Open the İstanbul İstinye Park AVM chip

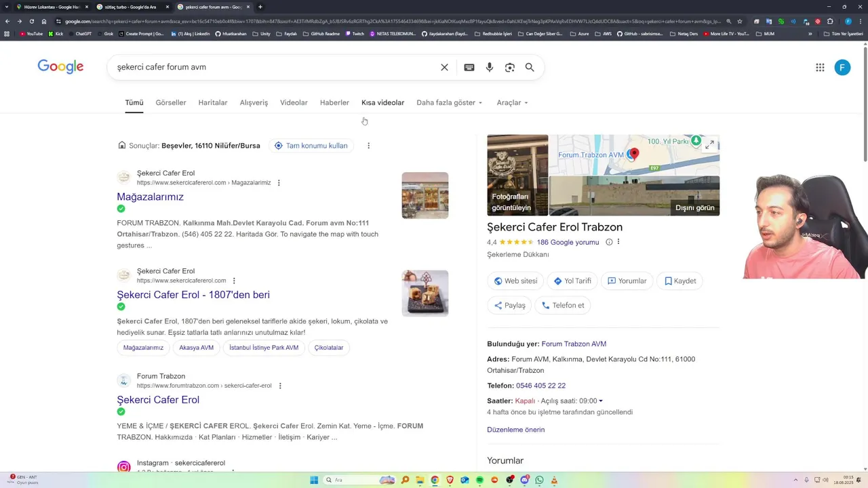pyautogui.click(x=264, y=348)
